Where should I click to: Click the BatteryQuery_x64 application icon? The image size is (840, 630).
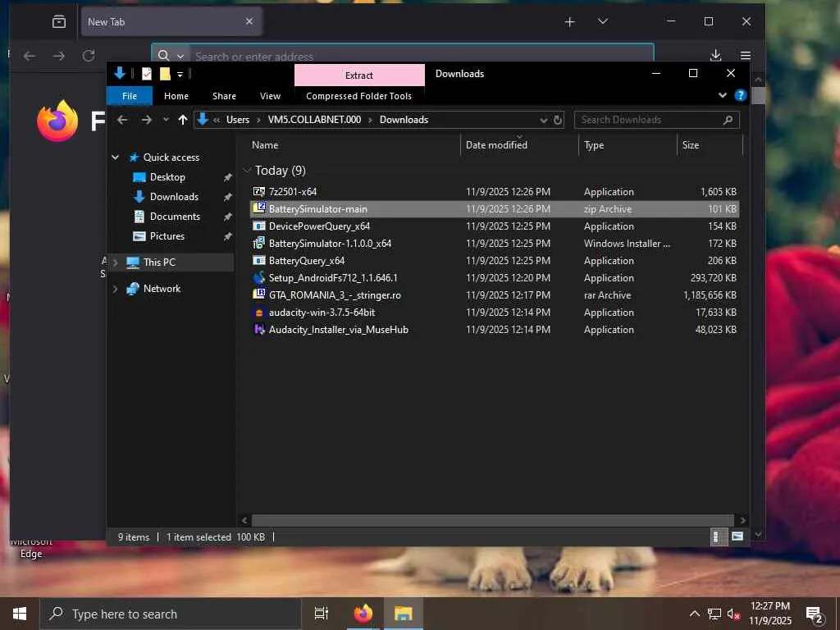259,260
